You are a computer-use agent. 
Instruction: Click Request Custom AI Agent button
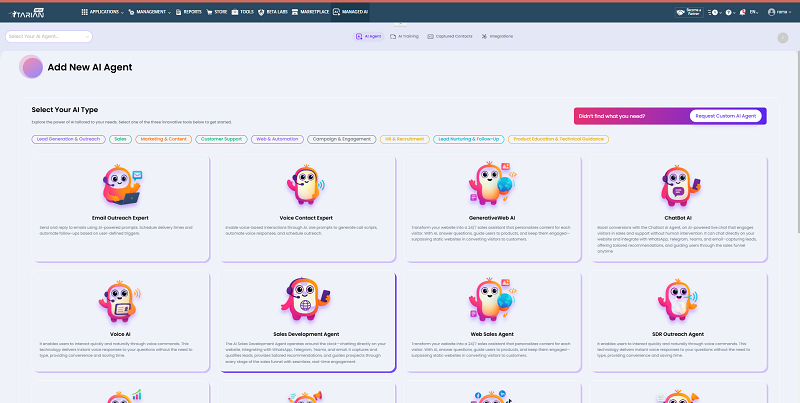[x=726, y=116]
